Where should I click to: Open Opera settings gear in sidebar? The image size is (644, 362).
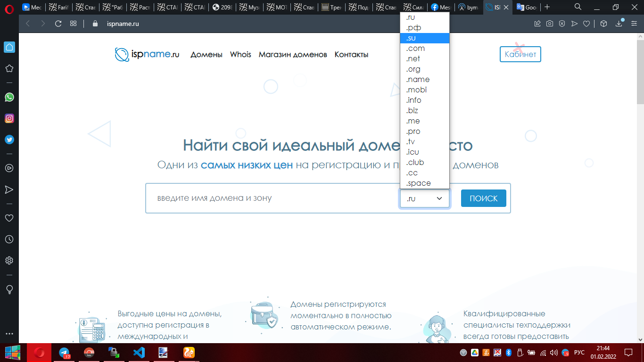click(x=9, y=261)
